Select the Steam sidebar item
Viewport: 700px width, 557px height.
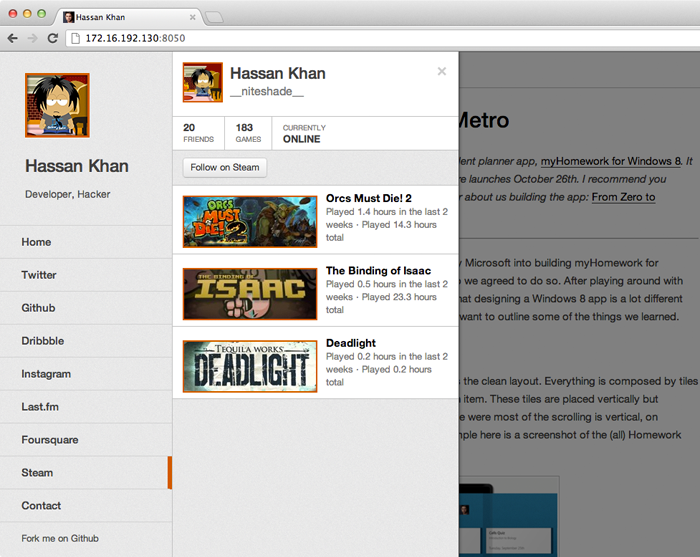tap(86, 473)
